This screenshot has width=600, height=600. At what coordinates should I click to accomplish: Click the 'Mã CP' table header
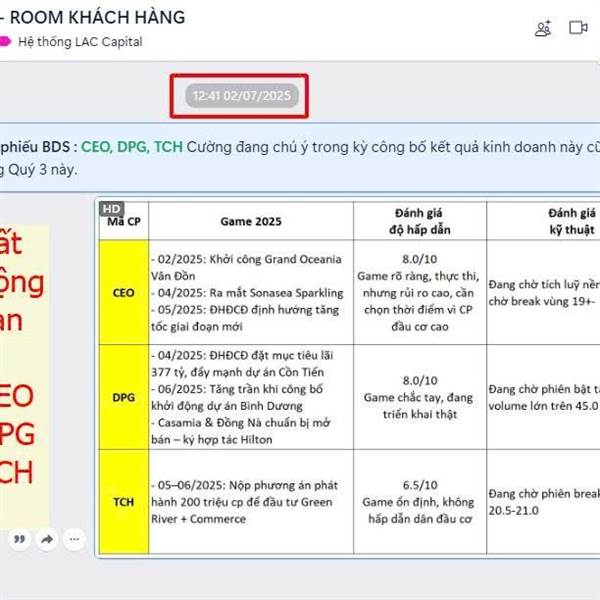tap(124, 221)
